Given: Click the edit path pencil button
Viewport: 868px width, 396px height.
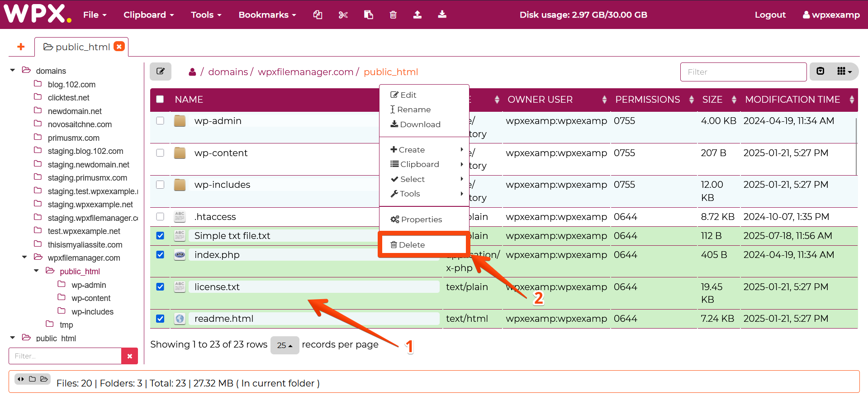Looking at the screenshot, I should tap(161, 72).
